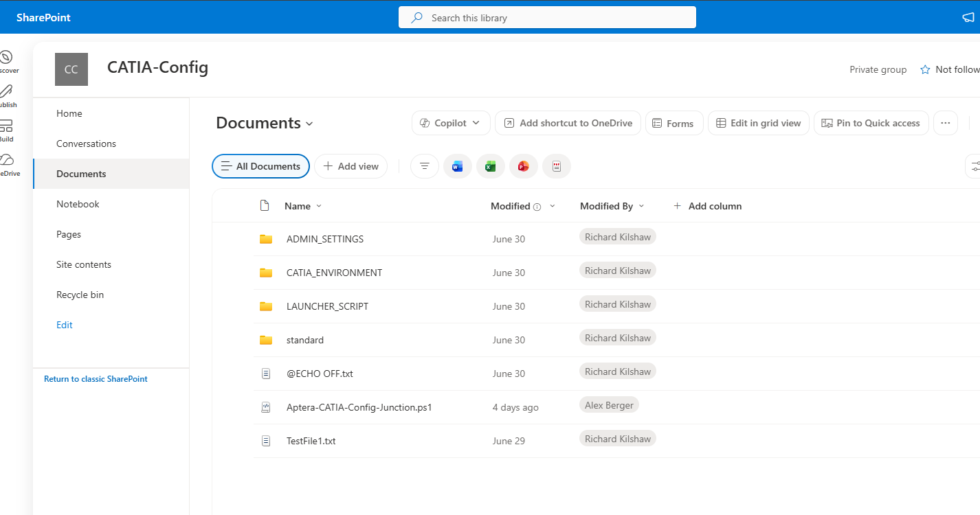Screen dimensions: 980x515
Task: Click Richard Kilshaw chip in TestFile1.txt row
Action: tap(618, 439)
